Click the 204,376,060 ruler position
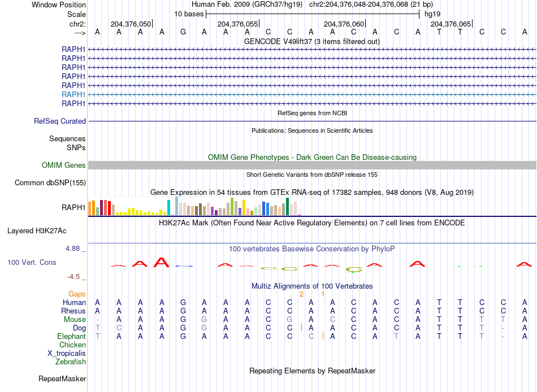The image size is (537, 392). [x=344, y=24]
